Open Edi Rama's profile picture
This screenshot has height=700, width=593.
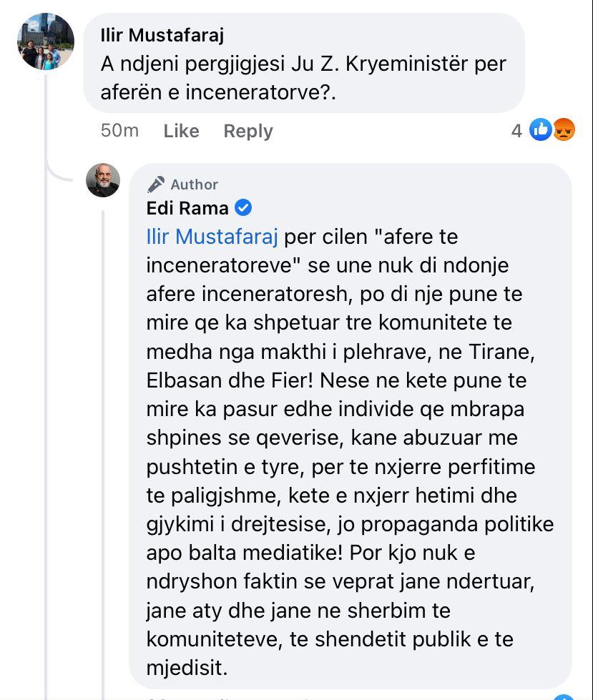[103, 179]
